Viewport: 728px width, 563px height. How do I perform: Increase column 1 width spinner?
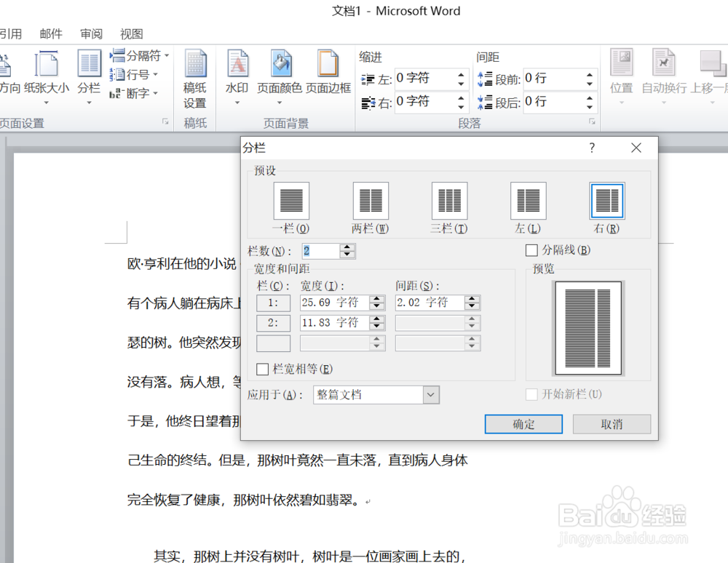[x=377, y=300]
